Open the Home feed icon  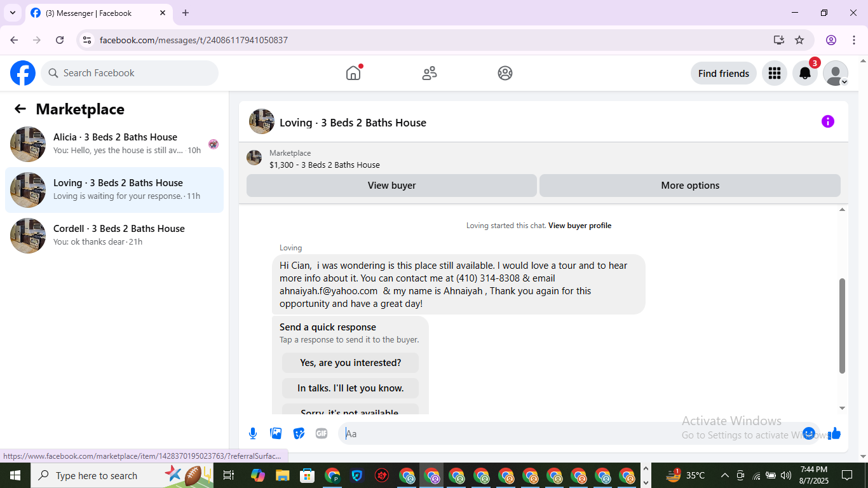(353, 73)
